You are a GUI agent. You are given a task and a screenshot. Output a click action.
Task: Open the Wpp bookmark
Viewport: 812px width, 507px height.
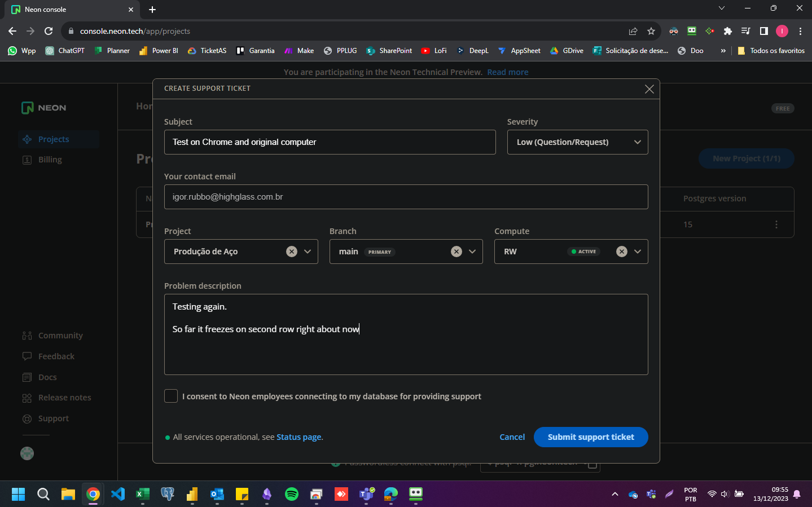22,51
